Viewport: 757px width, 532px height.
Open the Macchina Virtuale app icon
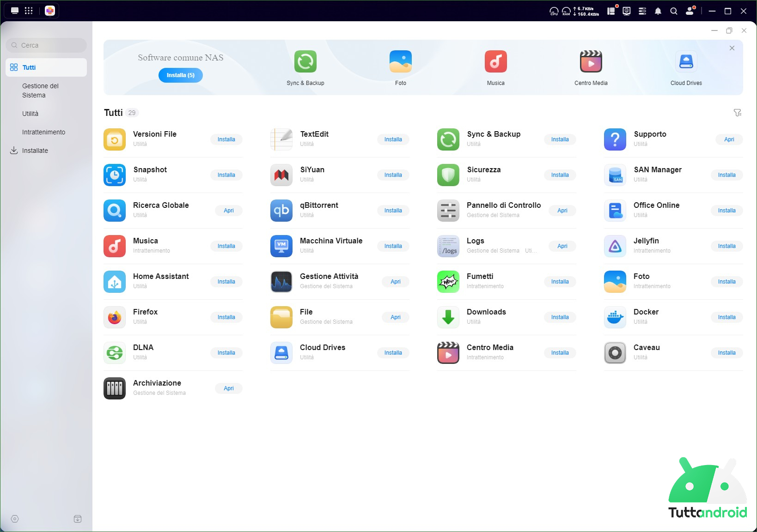(x=281, y=246)
